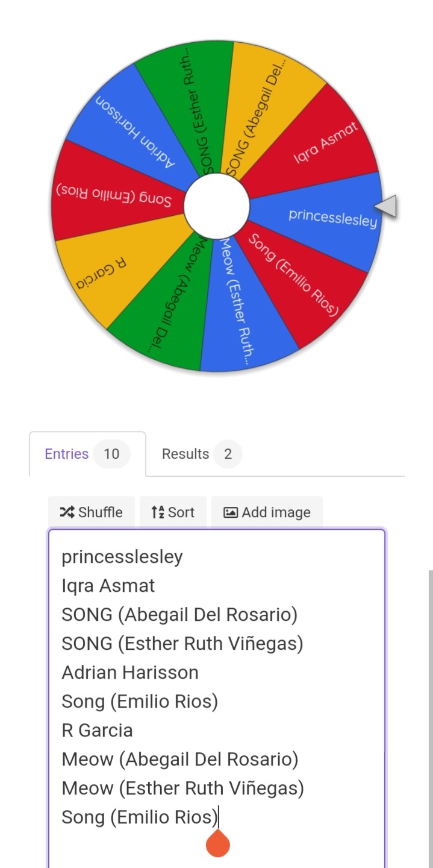Click the Add image button

(267, 512)
